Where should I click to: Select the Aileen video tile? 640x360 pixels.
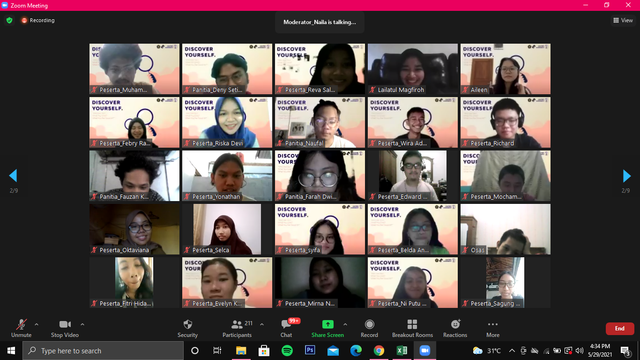coord(505,69)
